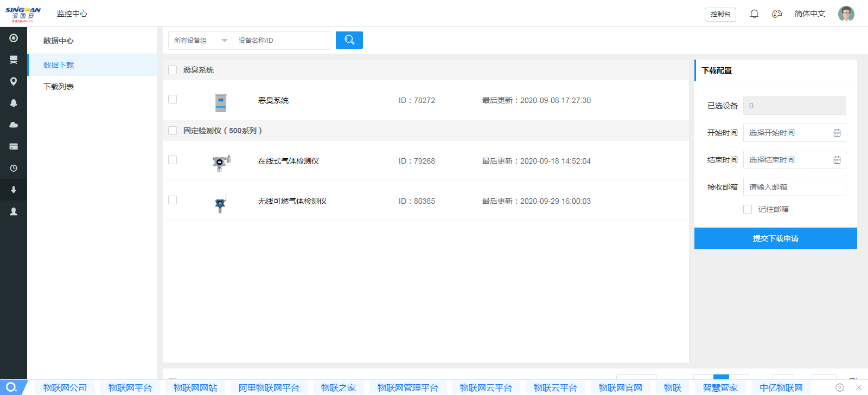Select 数据下载 in the side menu
This screenshot has height=395, width=868.
[59, 65]
